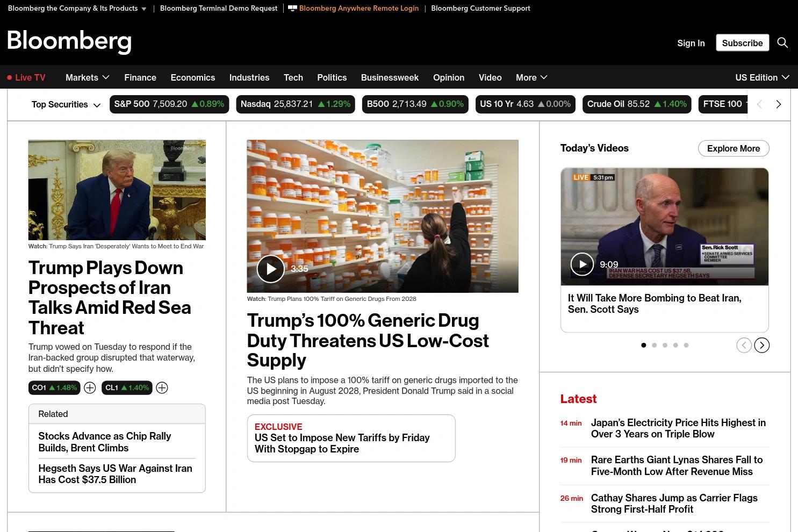Open the Opinion section
Image resolution: width=798 pixels, height=532 pixels.
[x=449, y=77]
